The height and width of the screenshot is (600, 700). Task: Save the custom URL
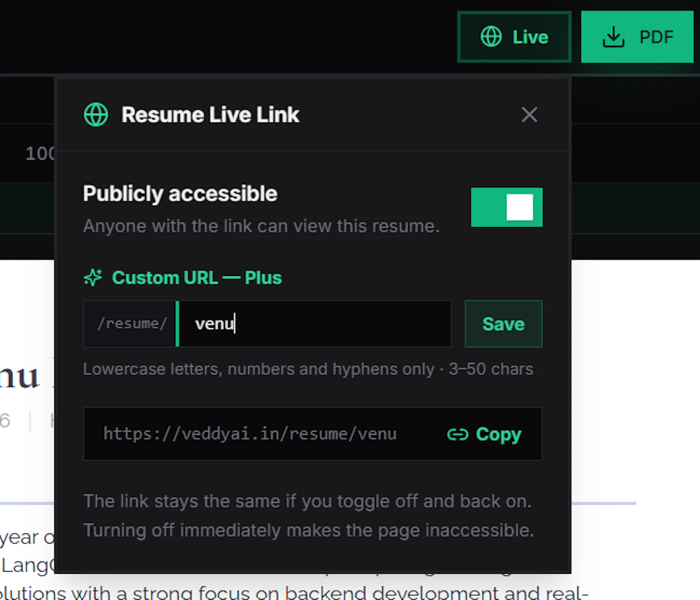[x=504, y=324]
